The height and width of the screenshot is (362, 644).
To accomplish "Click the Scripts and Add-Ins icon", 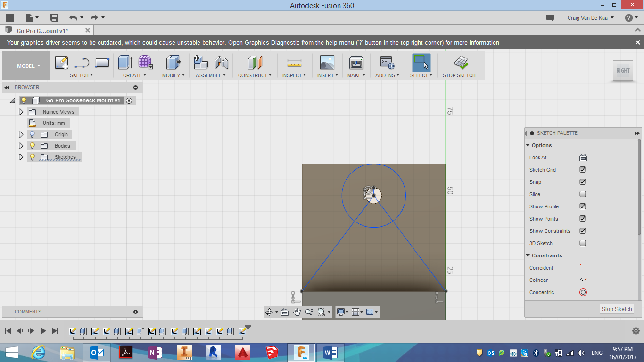I will pyautogui.click(x=388, y=63).
